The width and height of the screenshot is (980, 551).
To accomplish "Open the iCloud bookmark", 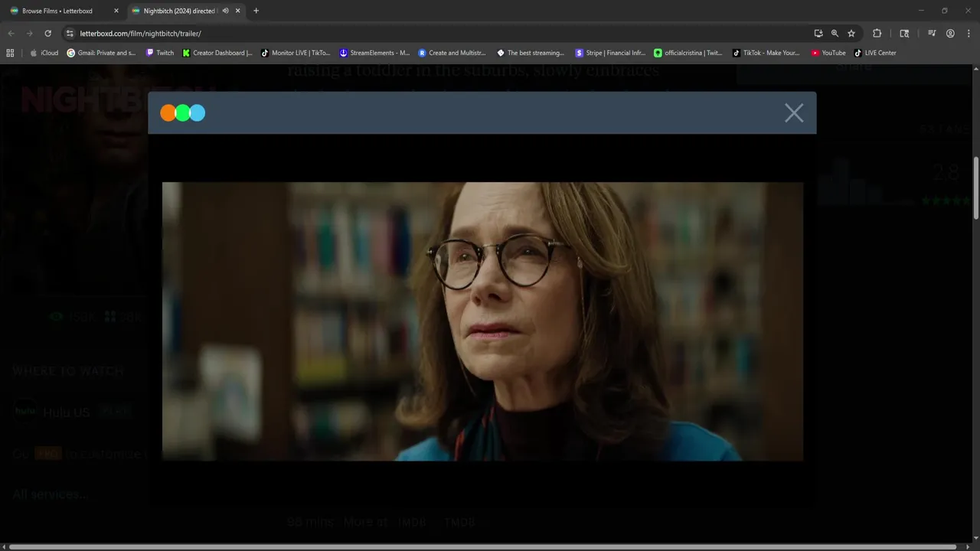I will 44,53.
